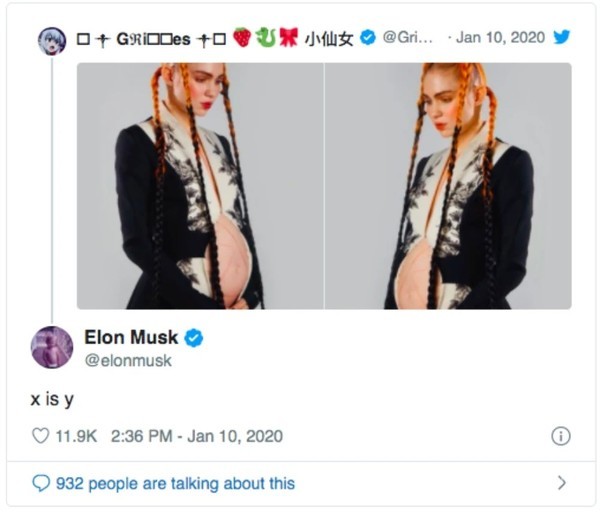Click the 11.9K like count
600x514 pixels.
click(75, 436)
